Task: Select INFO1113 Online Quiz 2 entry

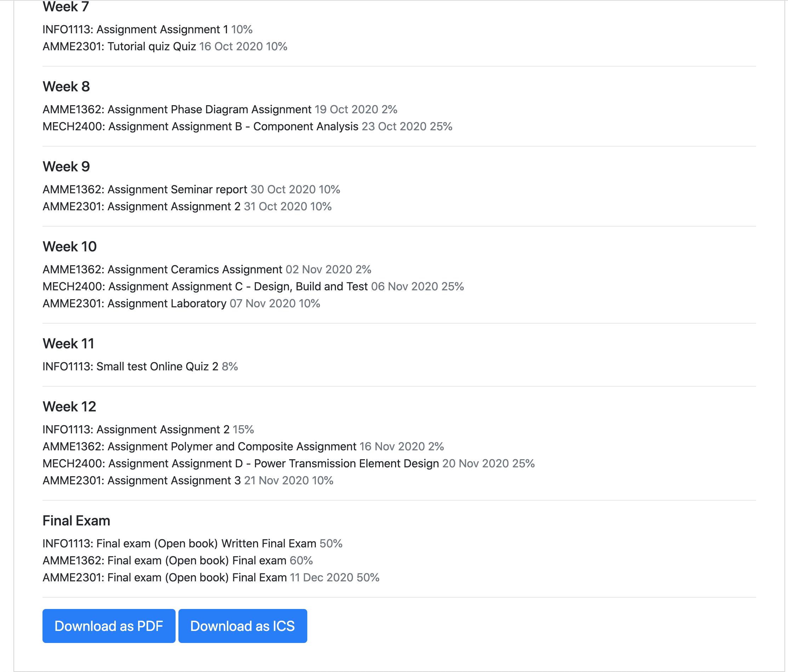Action: point(140,366)
